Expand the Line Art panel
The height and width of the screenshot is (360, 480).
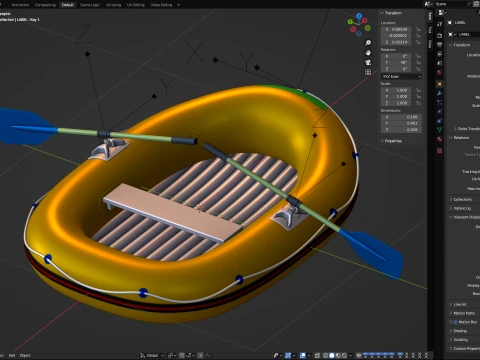458,304
